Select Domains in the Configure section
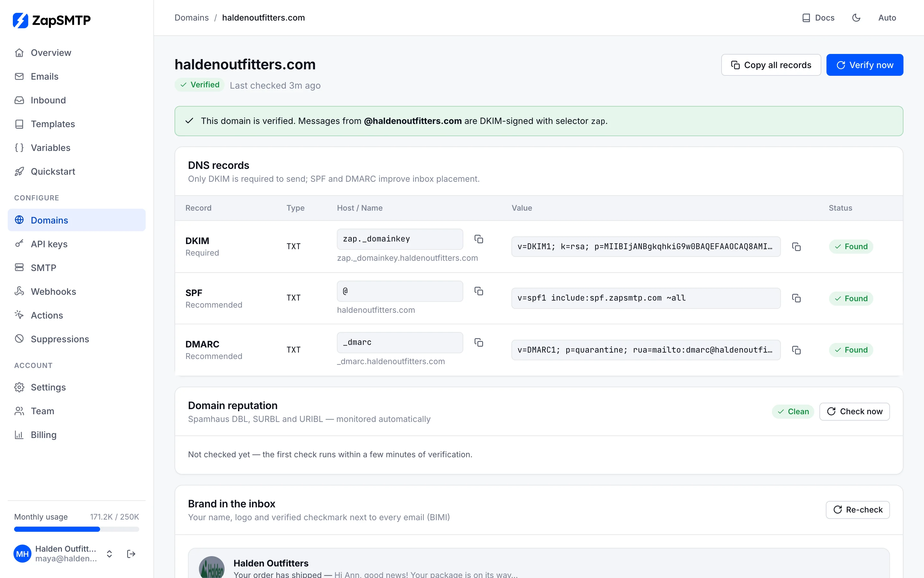This screenshot has height=578, width=924. click(76, 220)
